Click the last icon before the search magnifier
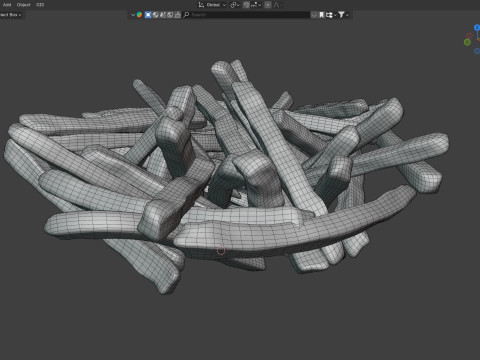The image size is (480, 360). [177, 15]
